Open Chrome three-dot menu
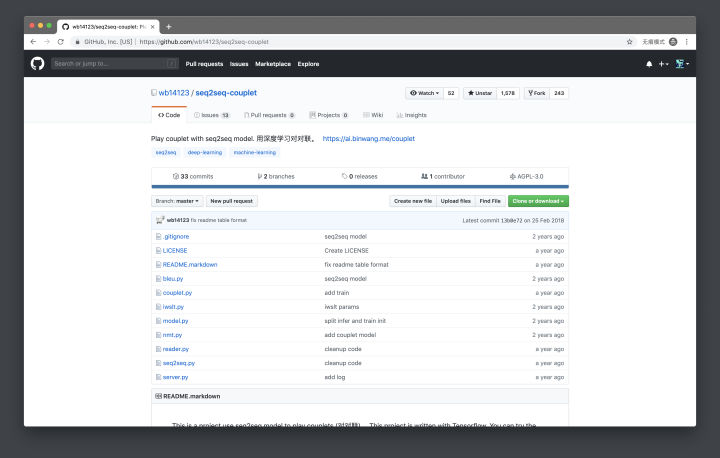The height and width of the screenshot is (458, 720). (x=686, y=42)
